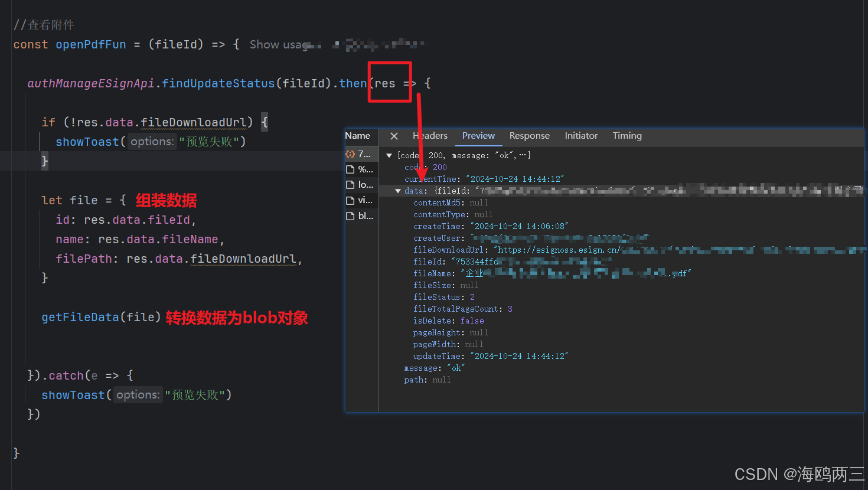Viewport: 868px width, 490px height.
Task: Click the code: 200 row
Action: pos(426,167)
